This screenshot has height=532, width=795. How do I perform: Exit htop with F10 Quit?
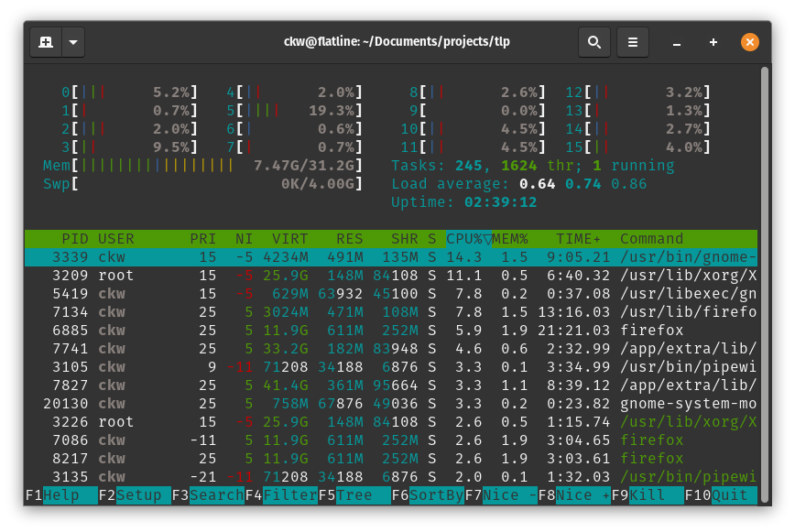click(x=722, y=494)
